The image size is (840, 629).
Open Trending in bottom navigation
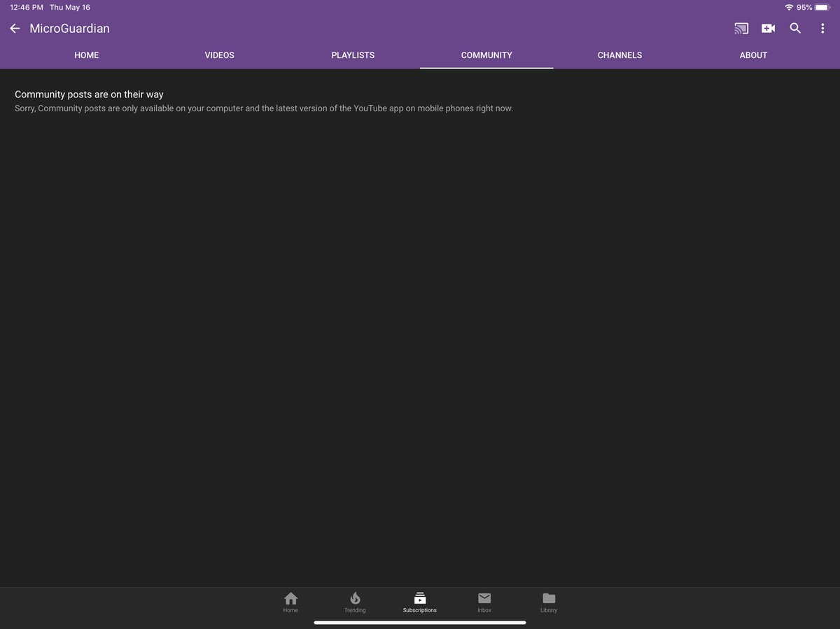point(355,602)
